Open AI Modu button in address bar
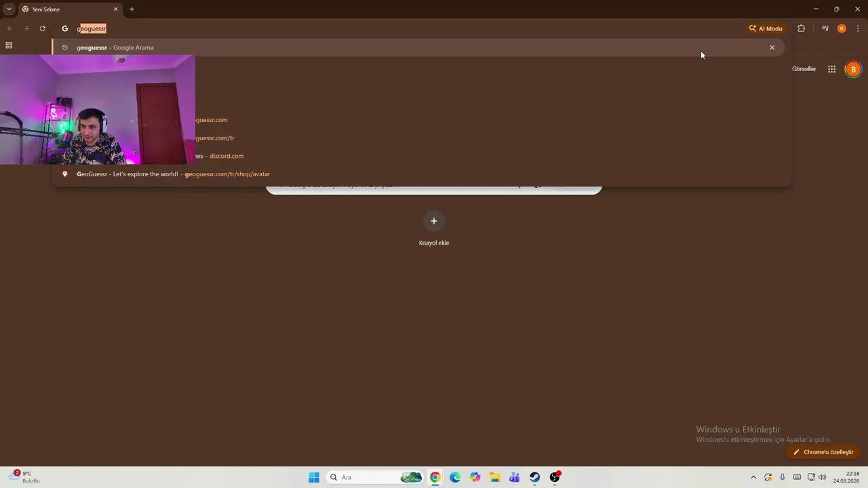 click(766, 28)
